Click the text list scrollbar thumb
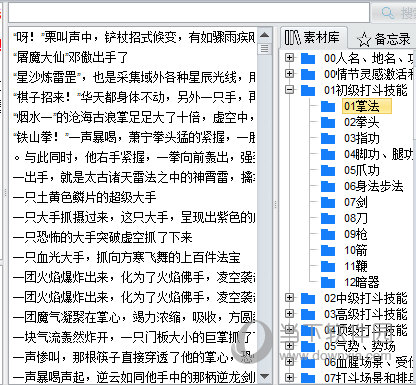This screenshot has height=385, width=416. [x=265, y=49]
